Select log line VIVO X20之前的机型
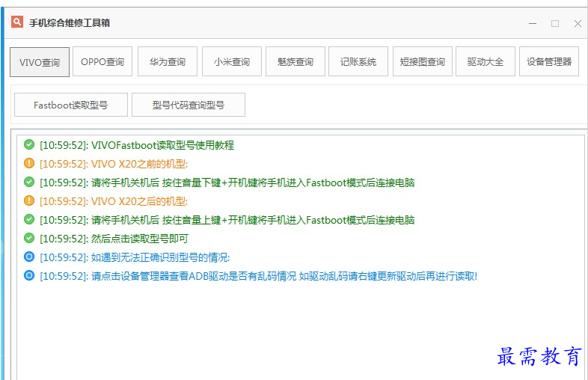588x380 pixels. click(x=114, y=164)
